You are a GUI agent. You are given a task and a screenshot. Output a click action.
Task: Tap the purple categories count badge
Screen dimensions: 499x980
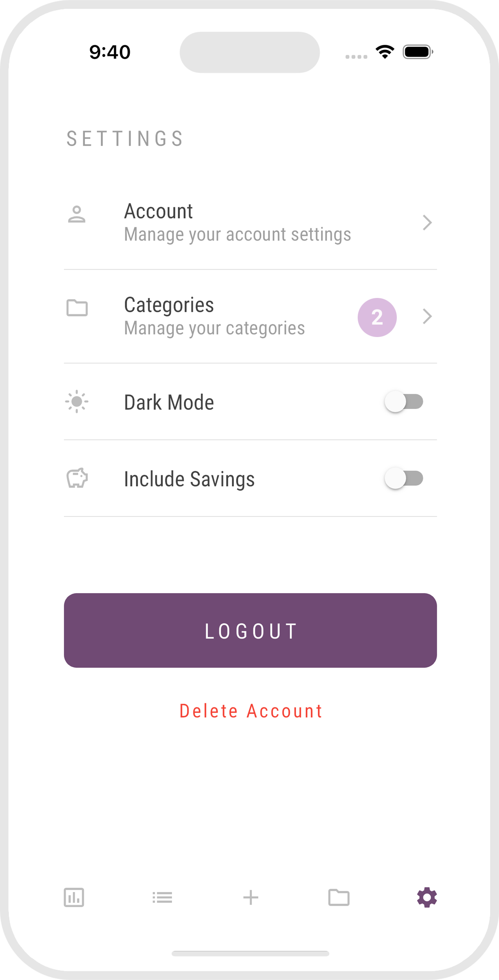pyautogui.click(x=377, y=317)
